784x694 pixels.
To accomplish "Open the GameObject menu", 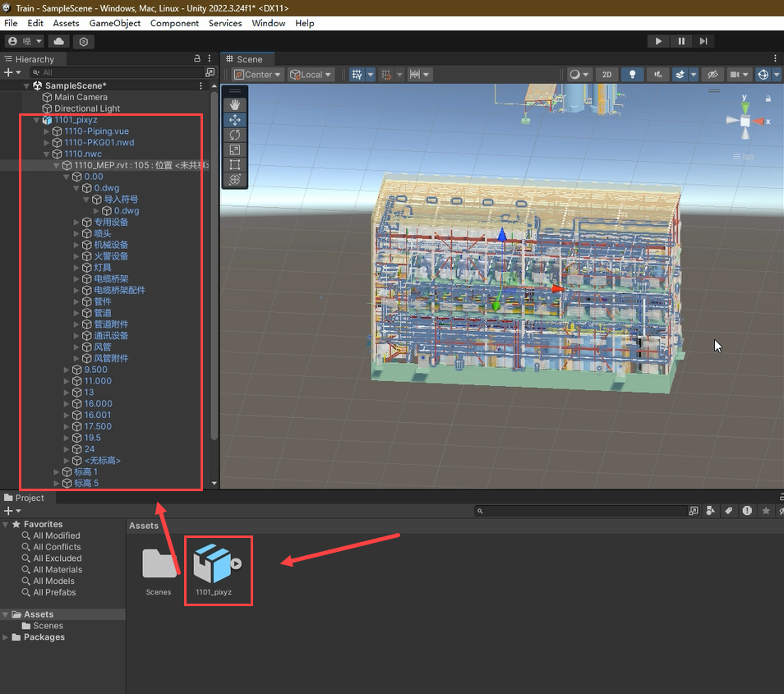I will click(114, 23).
